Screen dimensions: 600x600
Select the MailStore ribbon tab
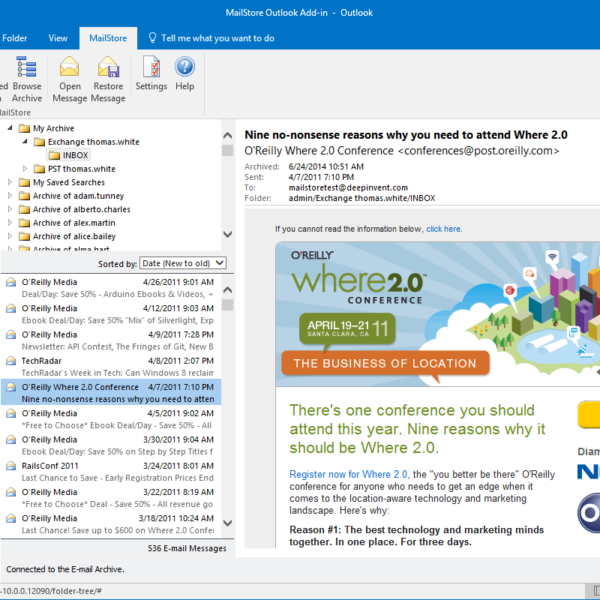pyautogui.click(x=108, y=38)
